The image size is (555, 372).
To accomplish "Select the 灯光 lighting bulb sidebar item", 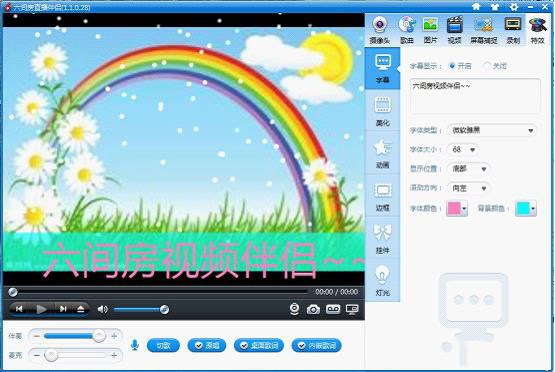I will click(x=383, y=281).
